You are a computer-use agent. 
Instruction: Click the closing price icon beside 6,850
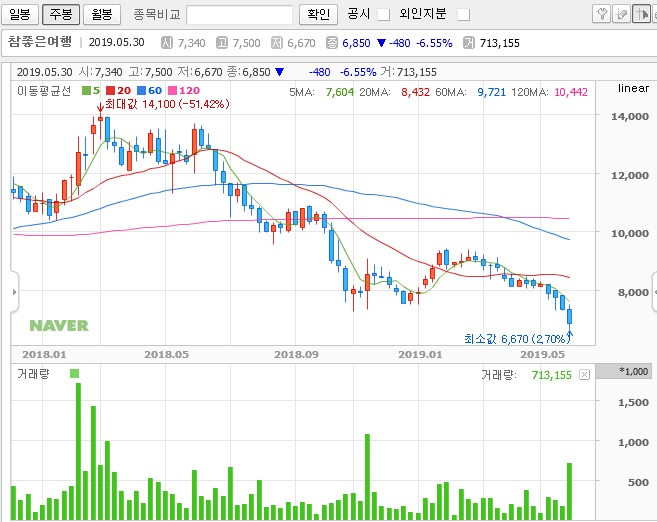point(332,43)
